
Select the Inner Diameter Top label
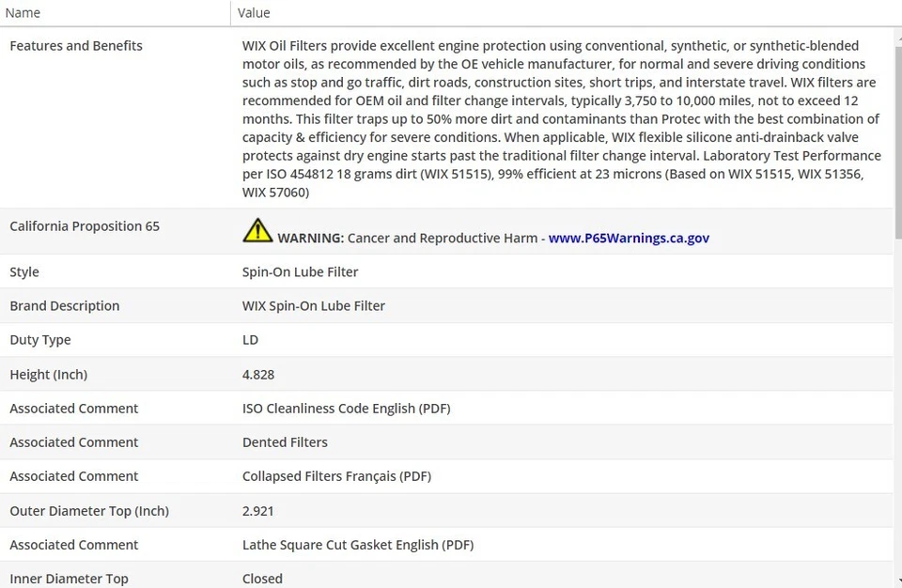(x=69, y=579)
